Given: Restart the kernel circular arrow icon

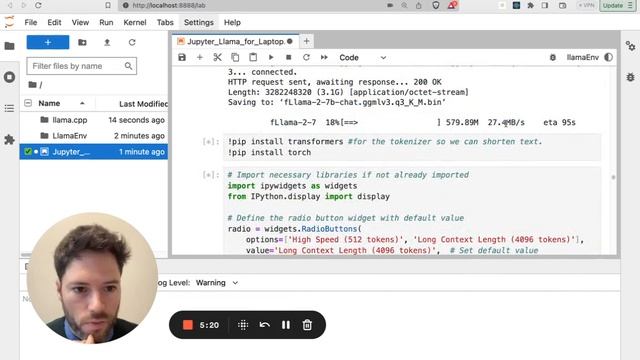Looking at the screenshot, I should 306,58.
